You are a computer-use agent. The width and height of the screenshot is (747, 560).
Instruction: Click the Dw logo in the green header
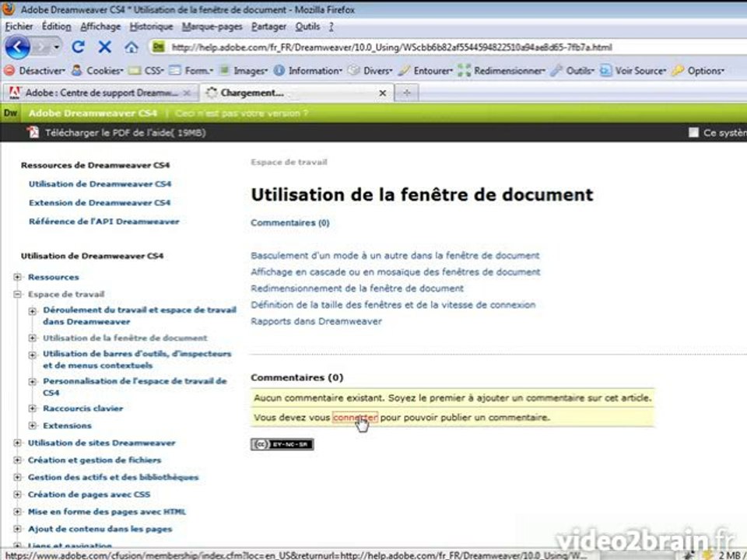pyautogui.click(x=10, y=113)
